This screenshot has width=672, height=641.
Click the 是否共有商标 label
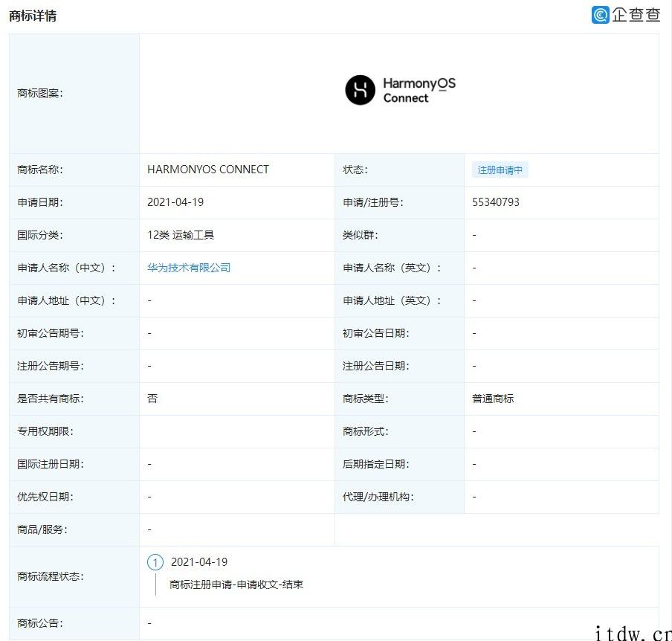[x=50, y=399]
